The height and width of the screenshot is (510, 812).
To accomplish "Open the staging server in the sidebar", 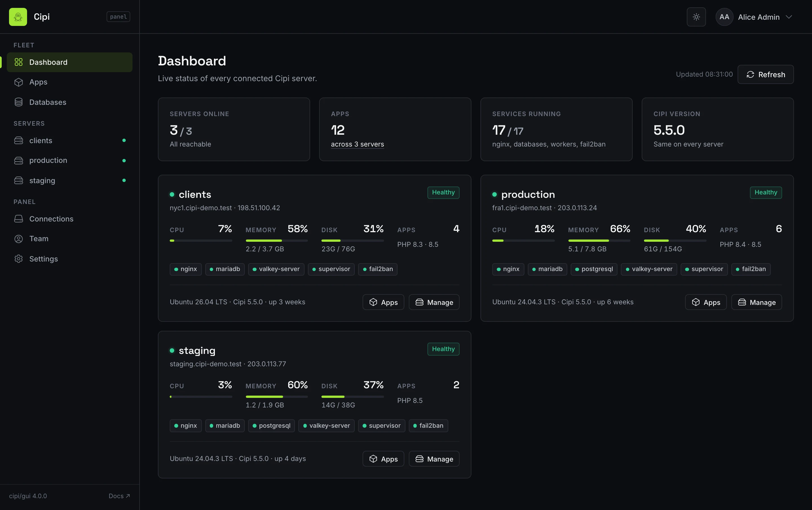I will click(x=69, y=180).
